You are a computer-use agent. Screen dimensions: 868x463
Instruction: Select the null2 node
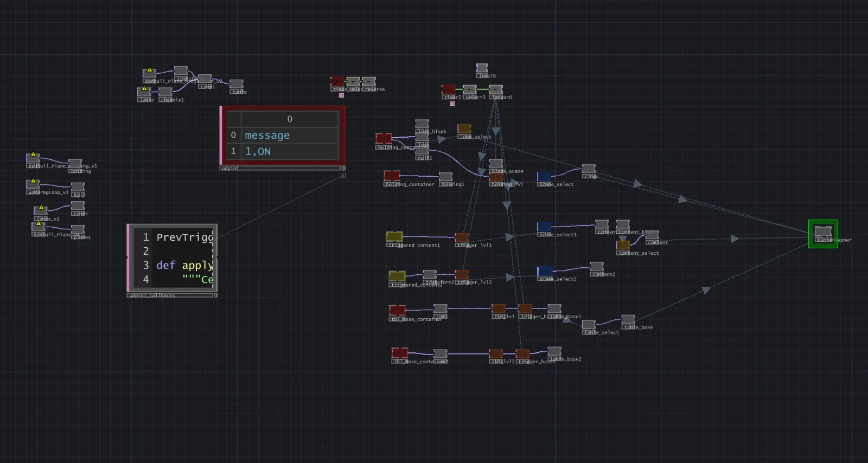coord(422,151)
